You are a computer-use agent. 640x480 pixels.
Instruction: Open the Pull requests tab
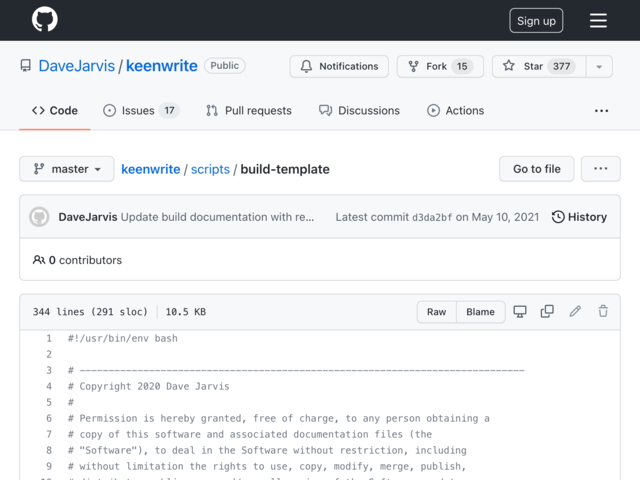click(x=249, y=111)
